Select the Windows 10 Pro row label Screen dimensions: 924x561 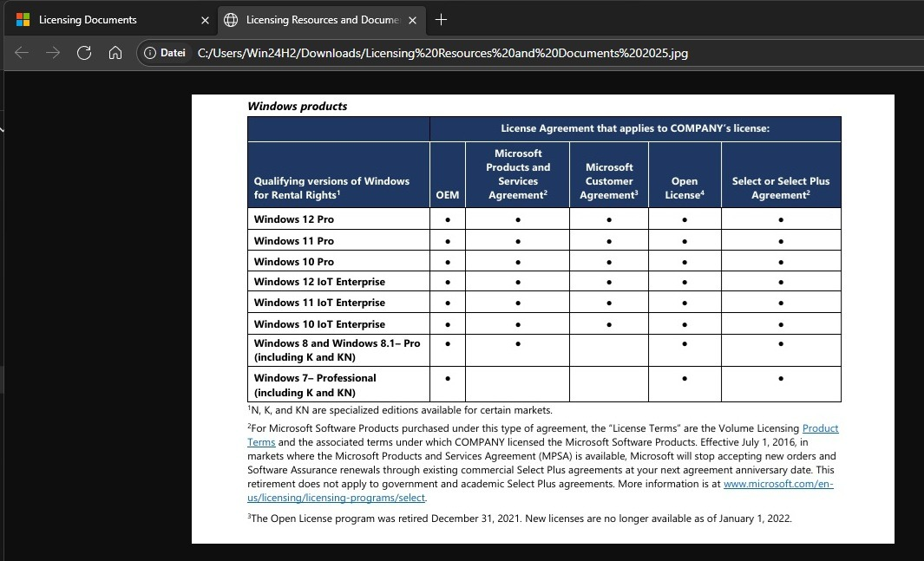click(x=293, y=261)
